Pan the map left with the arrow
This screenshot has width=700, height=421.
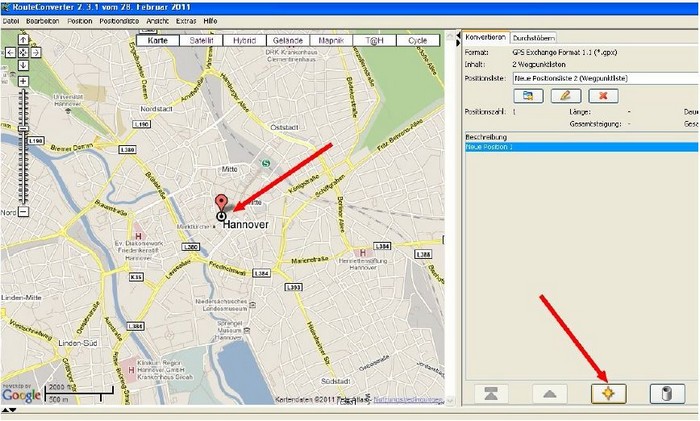[x=11, y=53]
